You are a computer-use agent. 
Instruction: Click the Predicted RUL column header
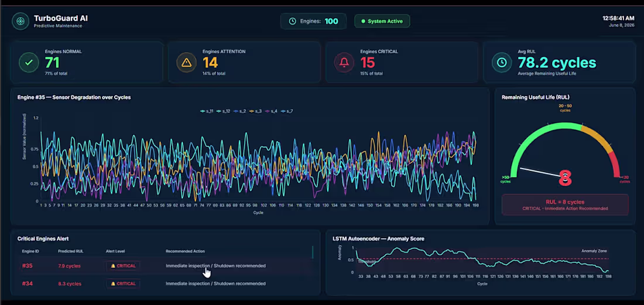70,251
